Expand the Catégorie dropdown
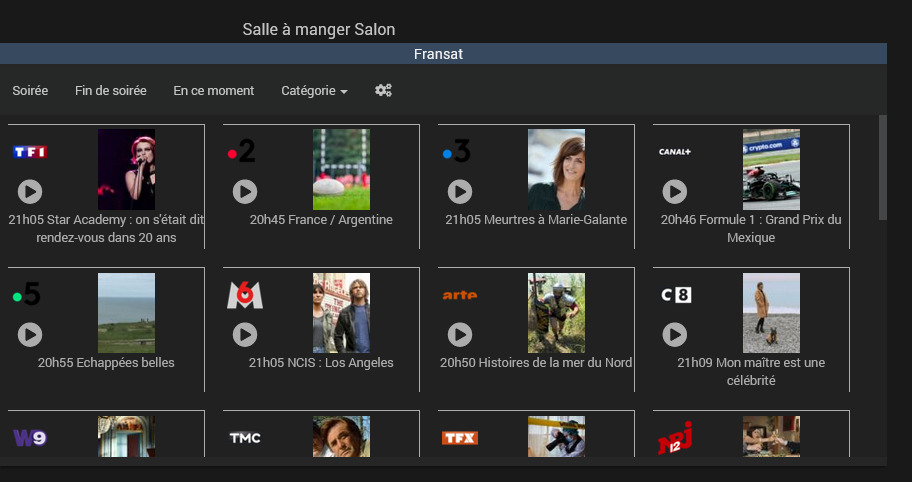The width and height of the screenshot is (912, 482). 314,91
